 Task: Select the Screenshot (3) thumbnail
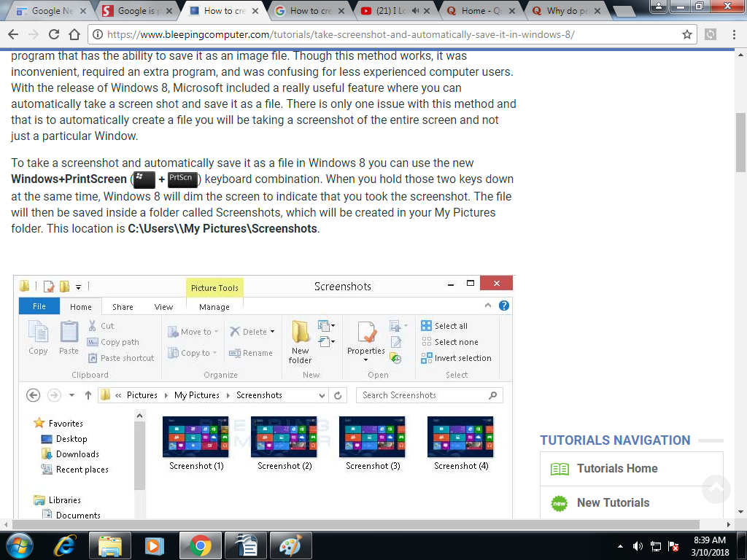pos(372,436)
